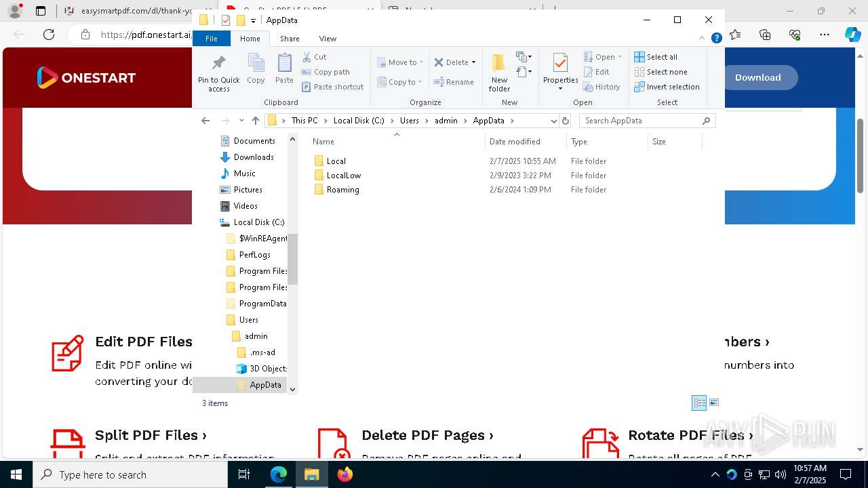Image resolution: width=868 pixels, height=488 pixels.
Task: Open the File tab
Action: pos(212,39)
